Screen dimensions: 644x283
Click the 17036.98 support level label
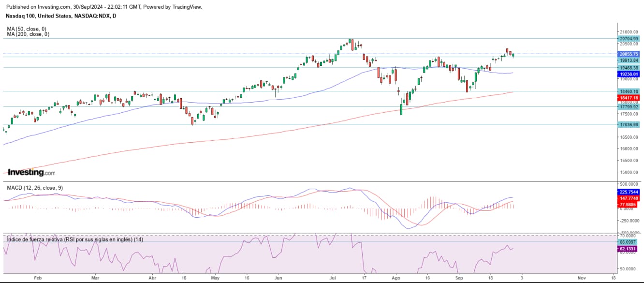tap(629, 124)
